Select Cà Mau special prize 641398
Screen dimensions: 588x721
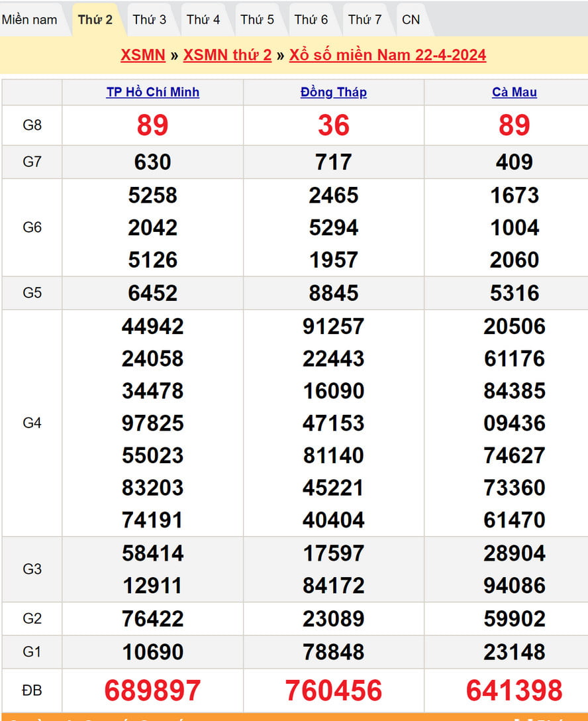(x=514, y=691)
